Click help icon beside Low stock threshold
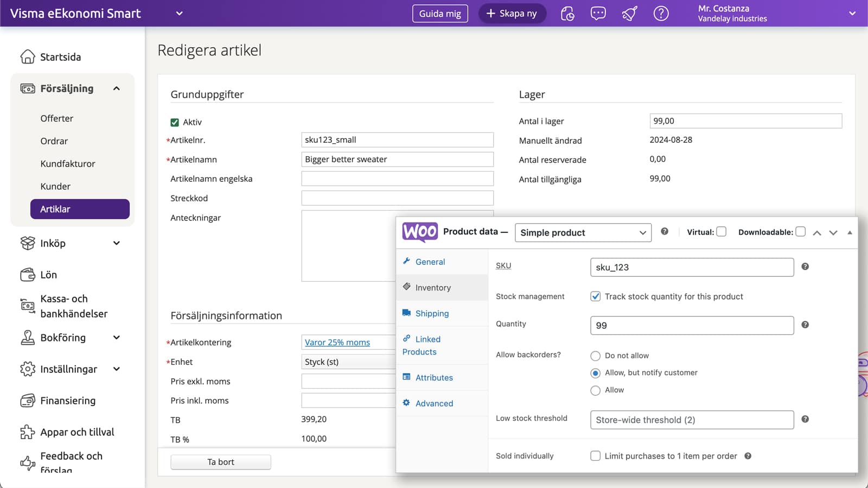 [x=805, y=419]
